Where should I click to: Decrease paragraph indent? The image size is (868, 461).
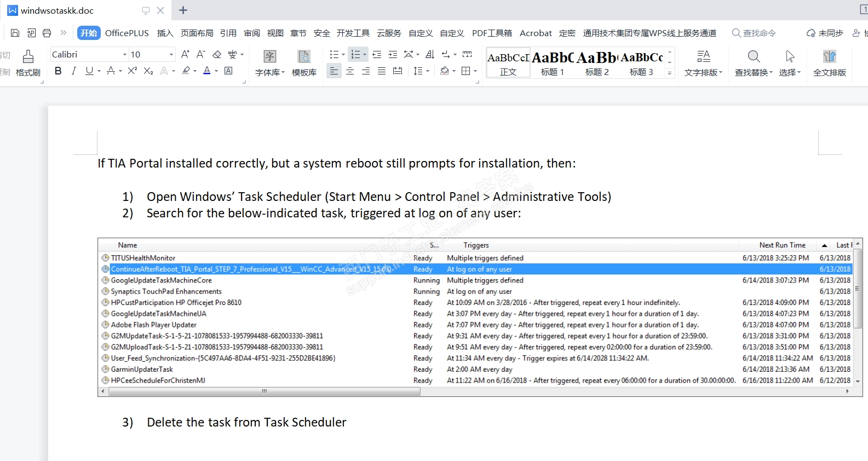(377, 54)
